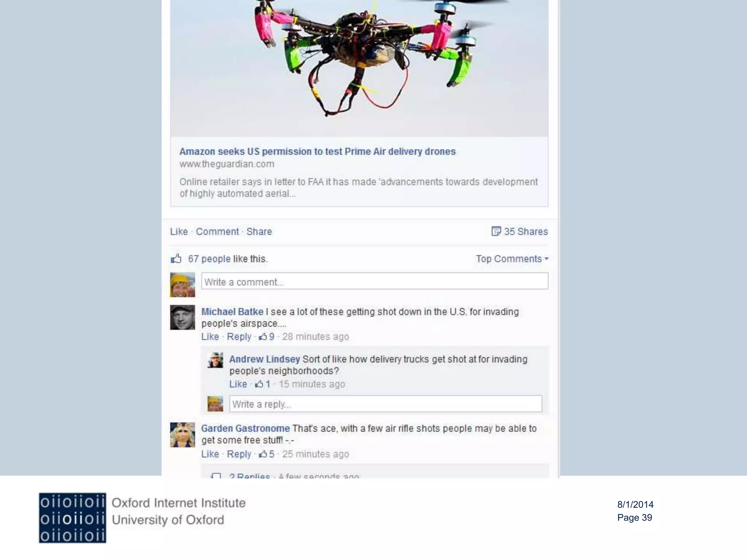This screenshot has height=560, width=747.
Task: Click the thumbs-up count on Andrew Lindsey's reply
Action: (263, 384)
